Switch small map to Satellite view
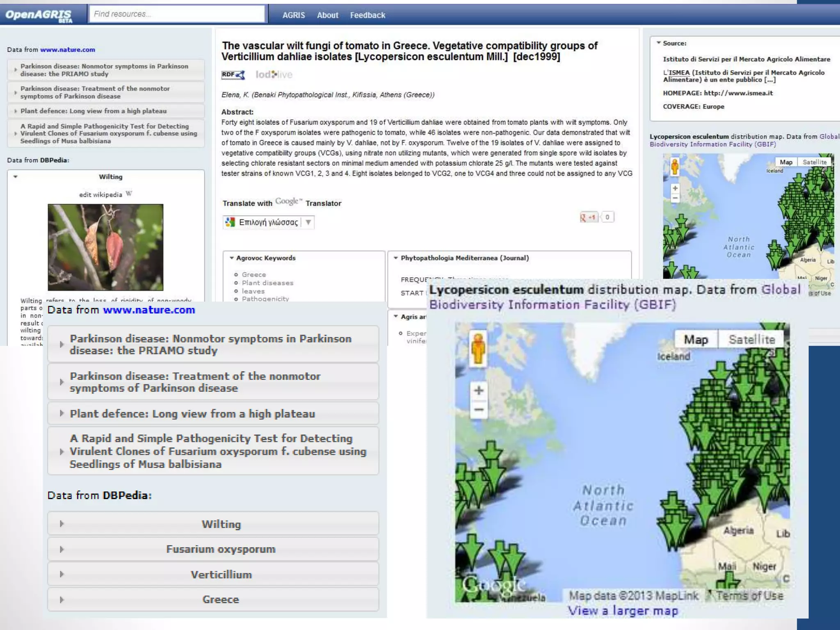 814,162
